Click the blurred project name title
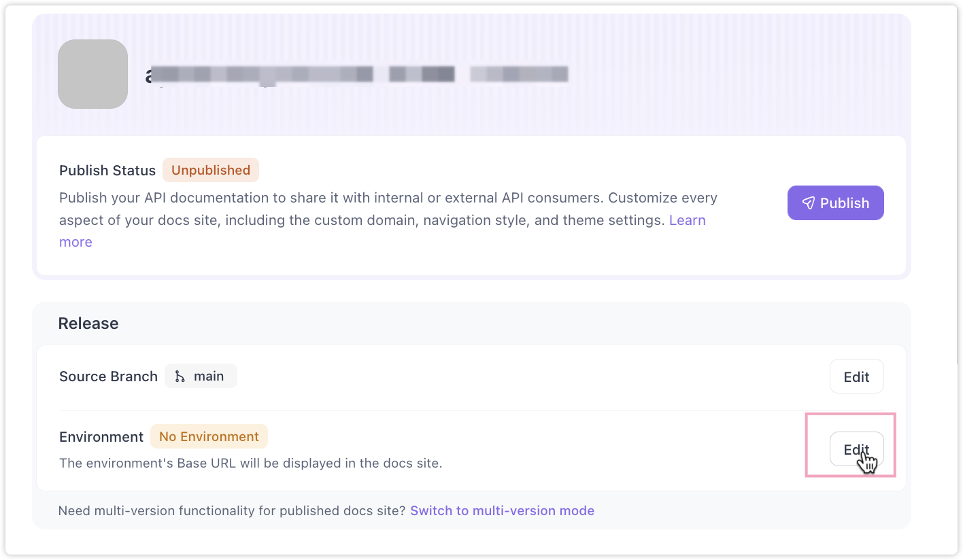Viewport: 963px width, 560px height. point(357,75)
